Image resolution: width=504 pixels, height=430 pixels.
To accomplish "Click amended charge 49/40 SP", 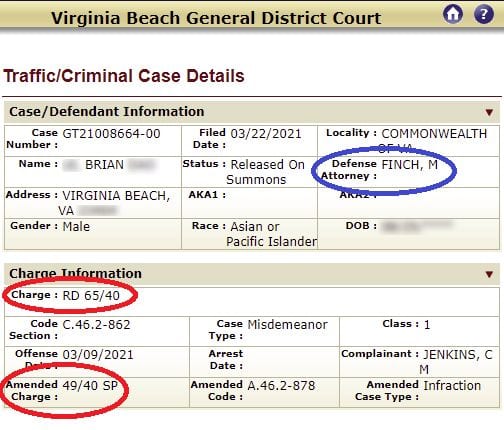I will tap(90, 385).
